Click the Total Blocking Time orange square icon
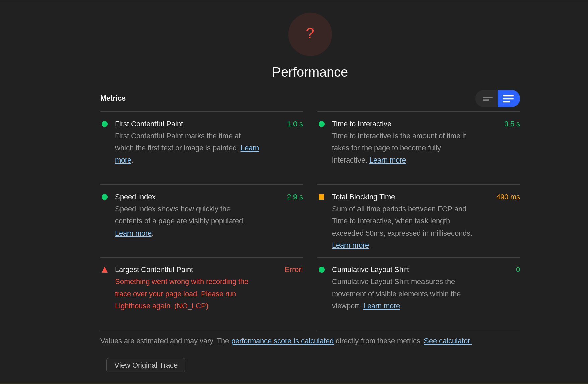588x384 pixels. tap(322, 197)
